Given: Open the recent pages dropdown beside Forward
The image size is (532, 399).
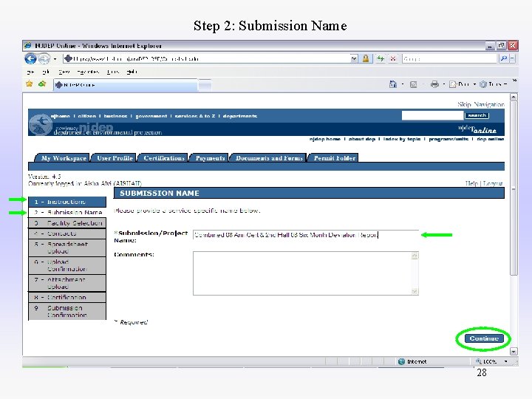Looking at the screenshot, I should click(55, 59).
